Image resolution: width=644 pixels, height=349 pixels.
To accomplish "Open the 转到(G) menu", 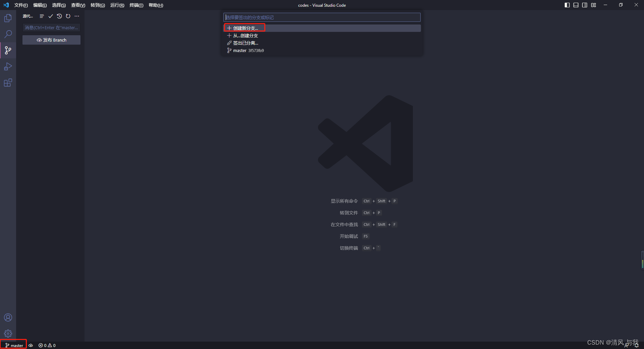I will pos(98,5).
